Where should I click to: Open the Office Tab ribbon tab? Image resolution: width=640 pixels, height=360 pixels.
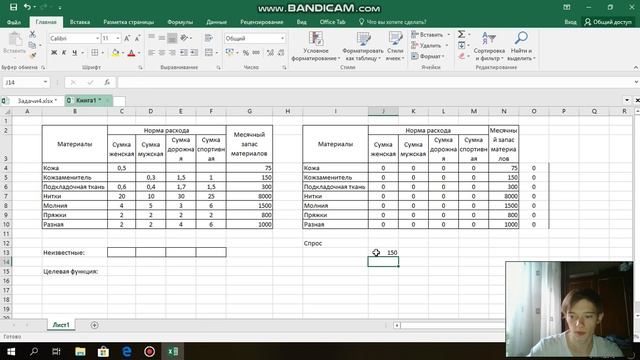(332, 22)
